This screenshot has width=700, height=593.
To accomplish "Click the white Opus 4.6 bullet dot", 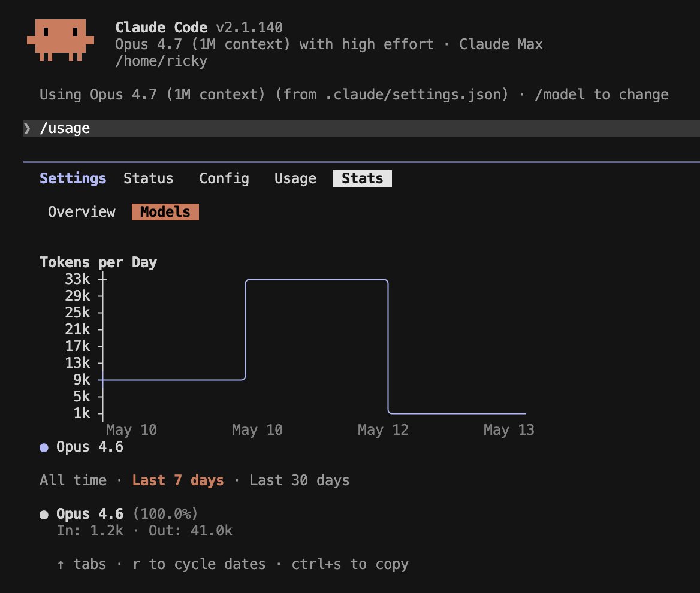I will [44, 515].
